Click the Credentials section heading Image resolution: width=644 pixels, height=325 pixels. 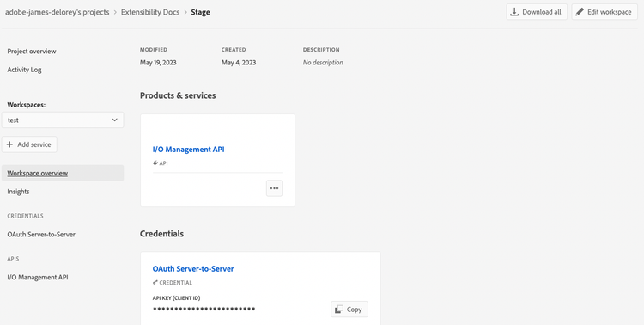(161, 234)
